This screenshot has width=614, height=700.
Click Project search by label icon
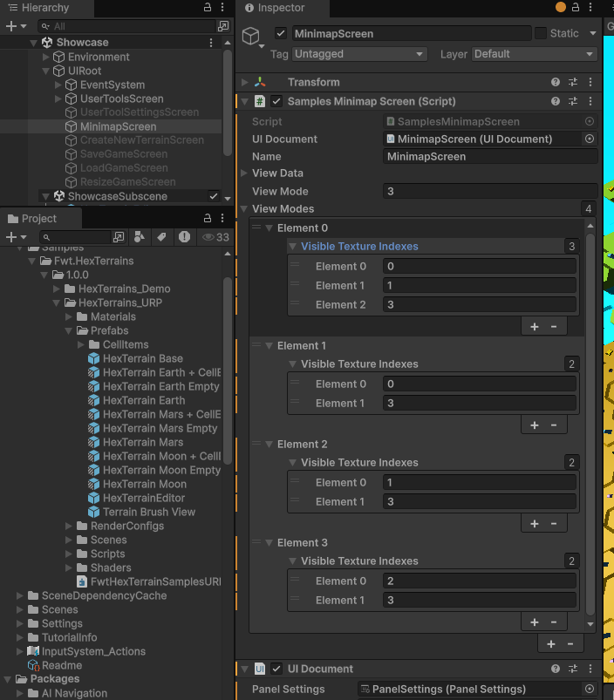161,237
